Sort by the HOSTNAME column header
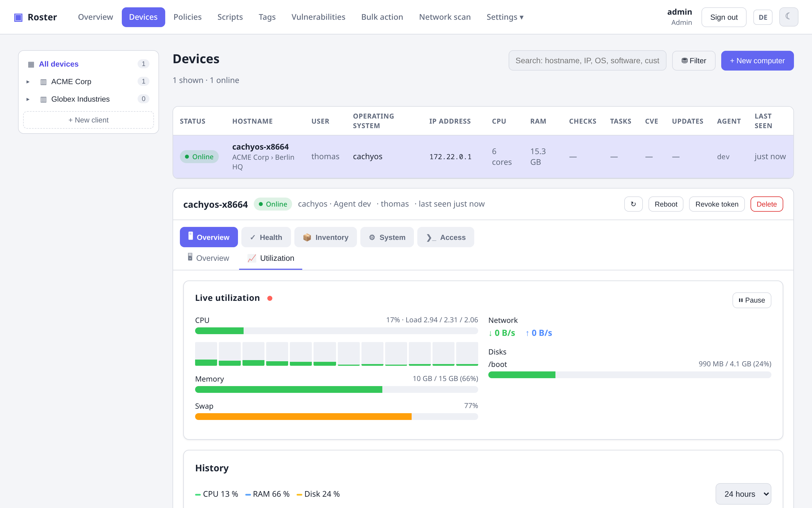 point(252,121)
